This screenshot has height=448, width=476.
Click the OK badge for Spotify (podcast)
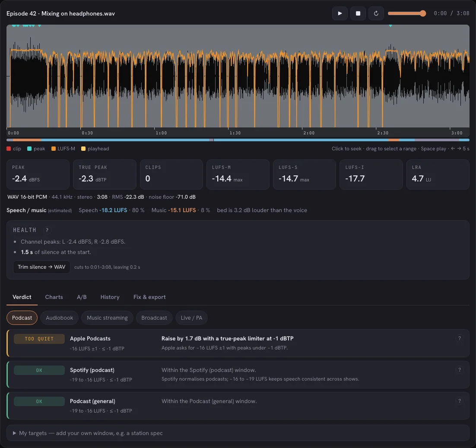coord(39,370)
